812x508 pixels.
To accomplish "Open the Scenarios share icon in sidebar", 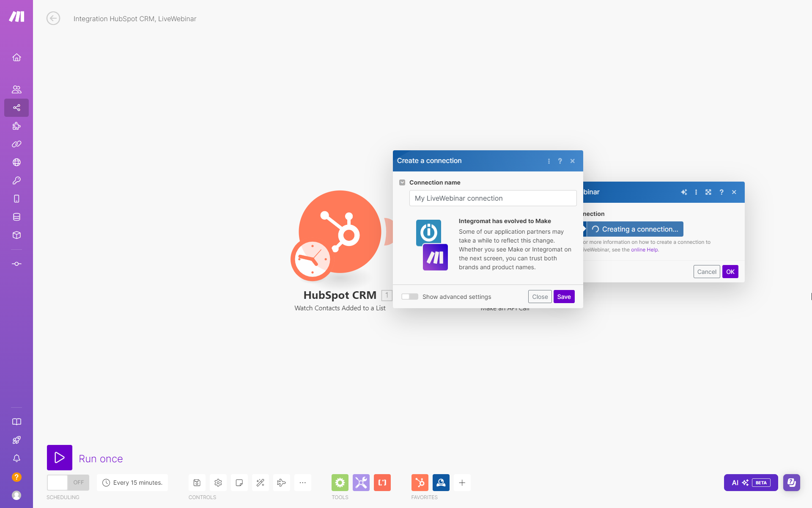I will click(16, 108).
